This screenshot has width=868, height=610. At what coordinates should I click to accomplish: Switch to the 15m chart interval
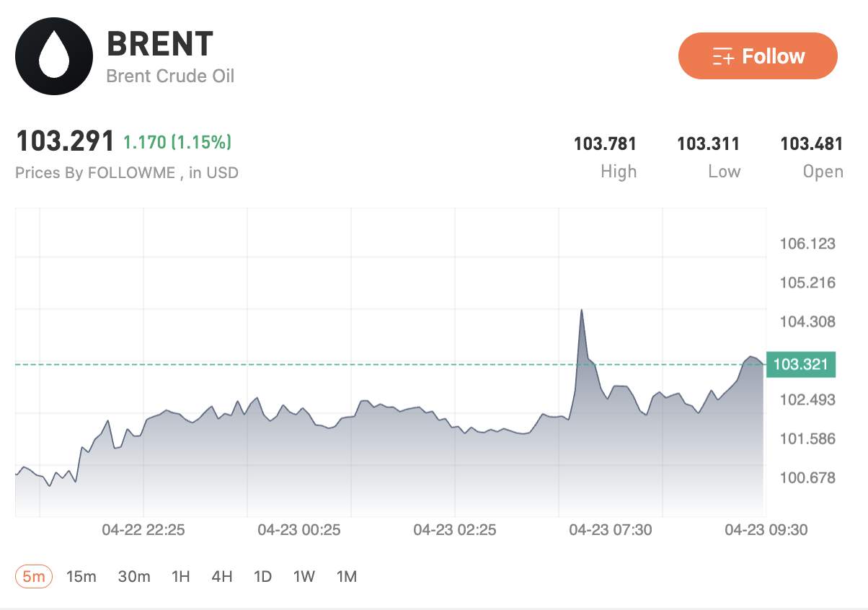pos(82,576)
